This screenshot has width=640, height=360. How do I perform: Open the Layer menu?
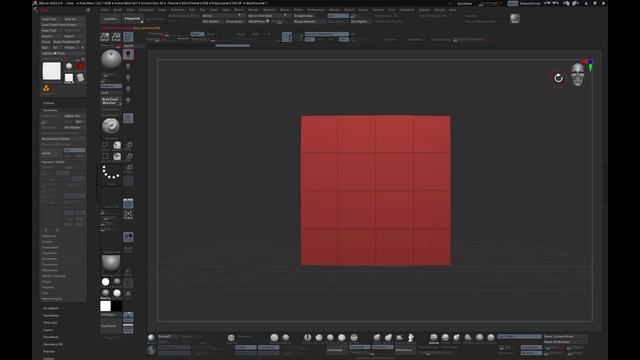coord(214,10)
